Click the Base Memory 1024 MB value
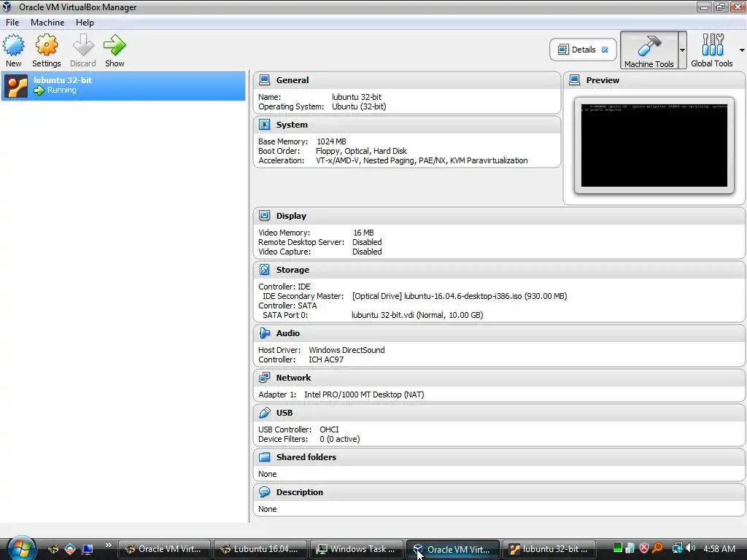747x560 pixels. pyautogui.click(x=332, y=142)
